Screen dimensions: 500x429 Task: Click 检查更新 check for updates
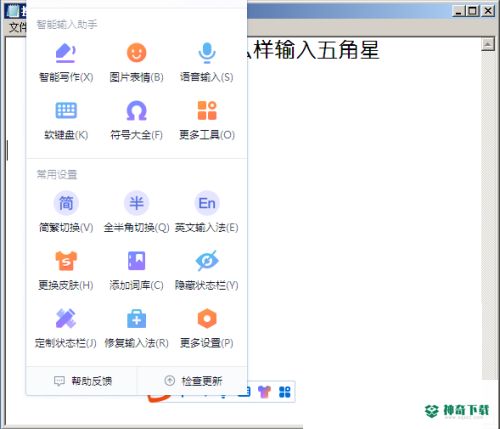(193, 381)
